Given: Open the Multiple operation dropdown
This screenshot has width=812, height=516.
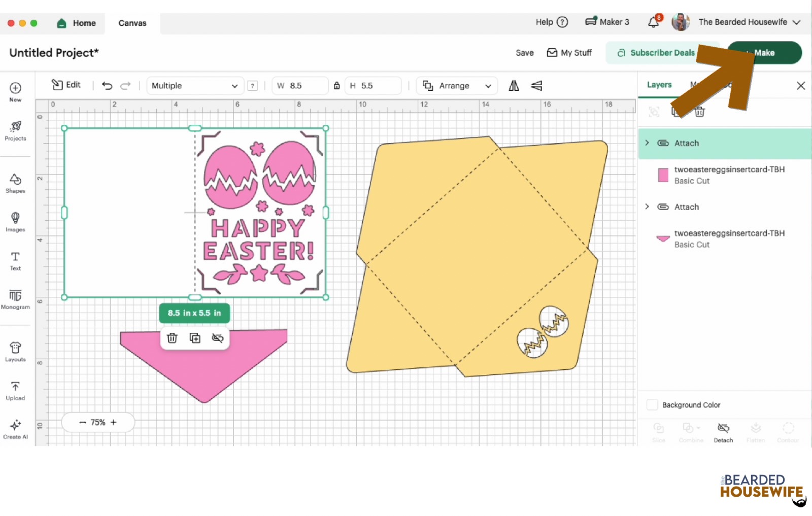Looking at the screenshot, I should (194, 86).
